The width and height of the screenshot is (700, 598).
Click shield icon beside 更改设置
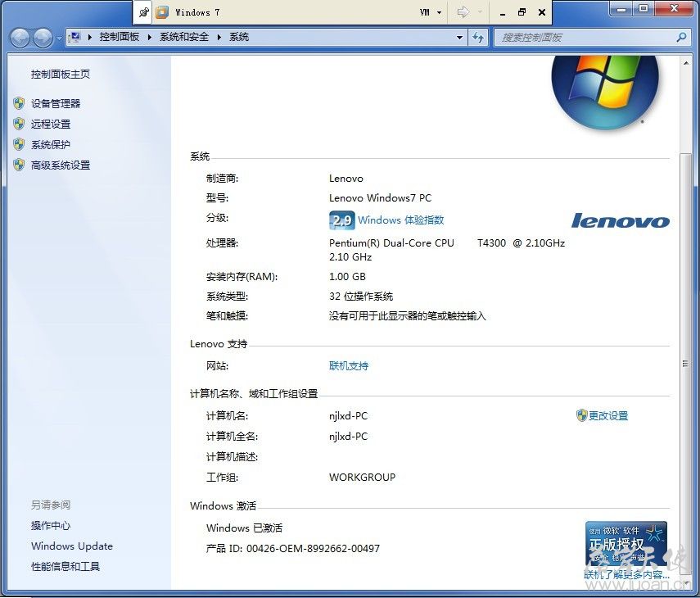(581, 416)
